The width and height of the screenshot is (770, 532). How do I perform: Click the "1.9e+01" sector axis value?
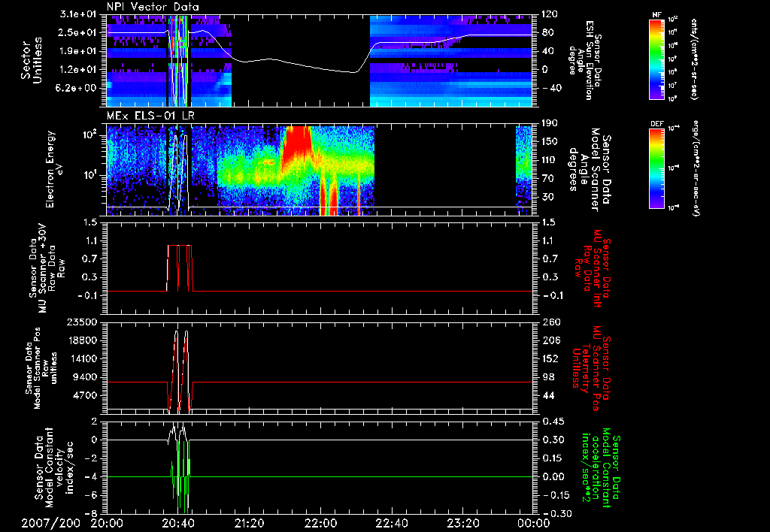tap(79, 51)
